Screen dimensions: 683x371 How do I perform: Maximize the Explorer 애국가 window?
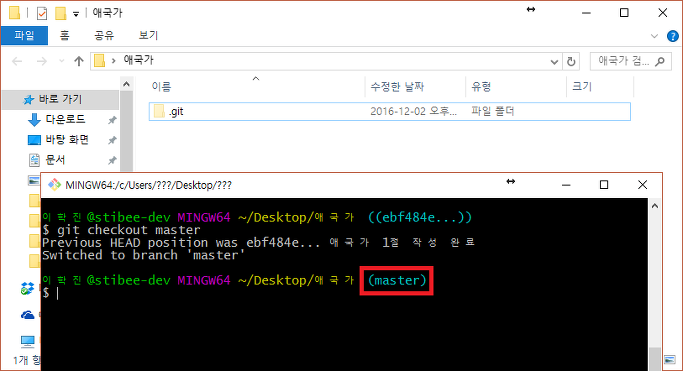click(x=624, y=13)
